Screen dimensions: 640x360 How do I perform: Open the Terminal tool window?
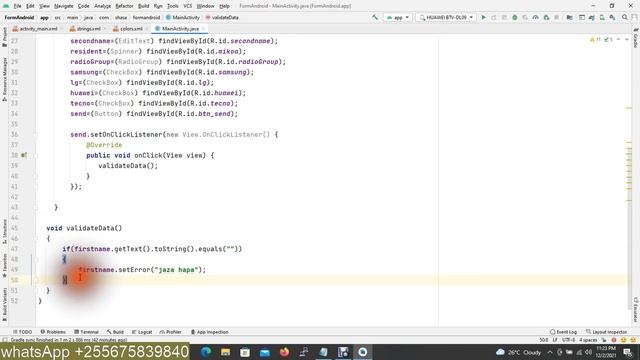pos(87,332)
